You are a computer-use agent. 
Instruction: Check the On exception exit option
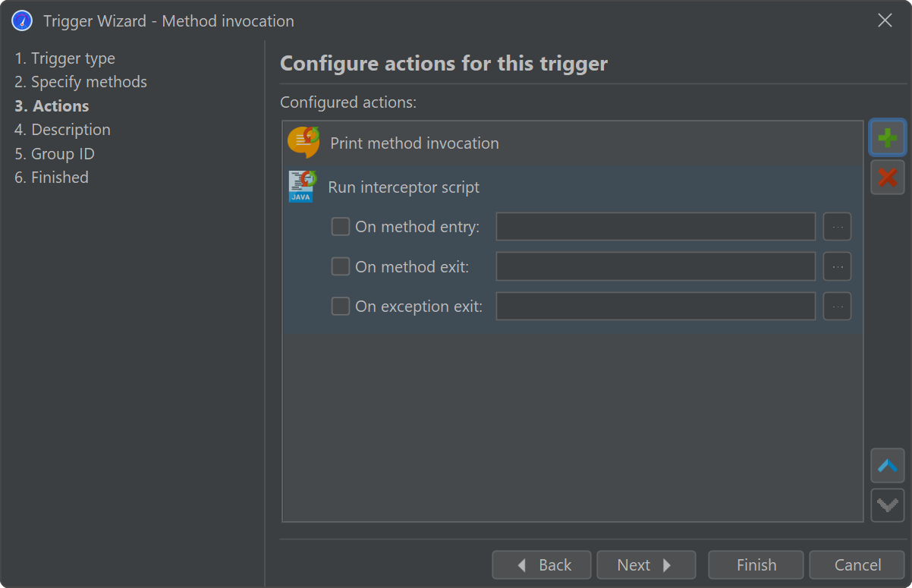(341, 307)
